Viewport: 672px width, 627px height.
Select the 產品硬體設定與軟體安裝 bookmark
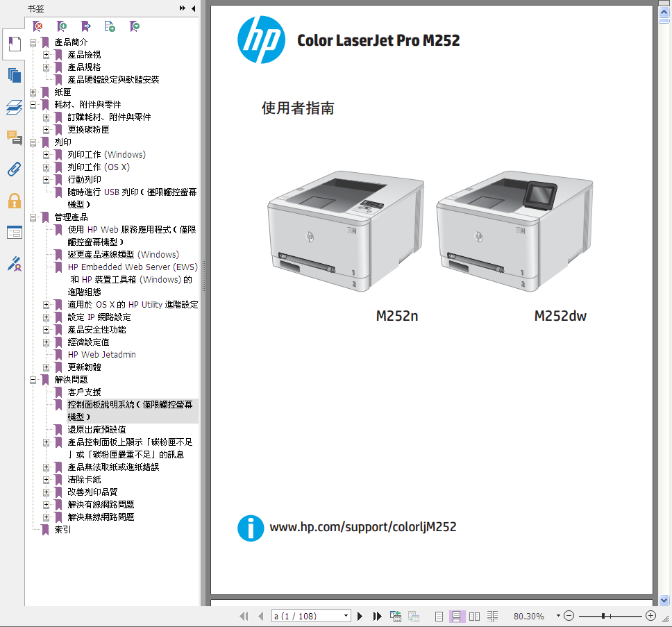click(113, 80)
